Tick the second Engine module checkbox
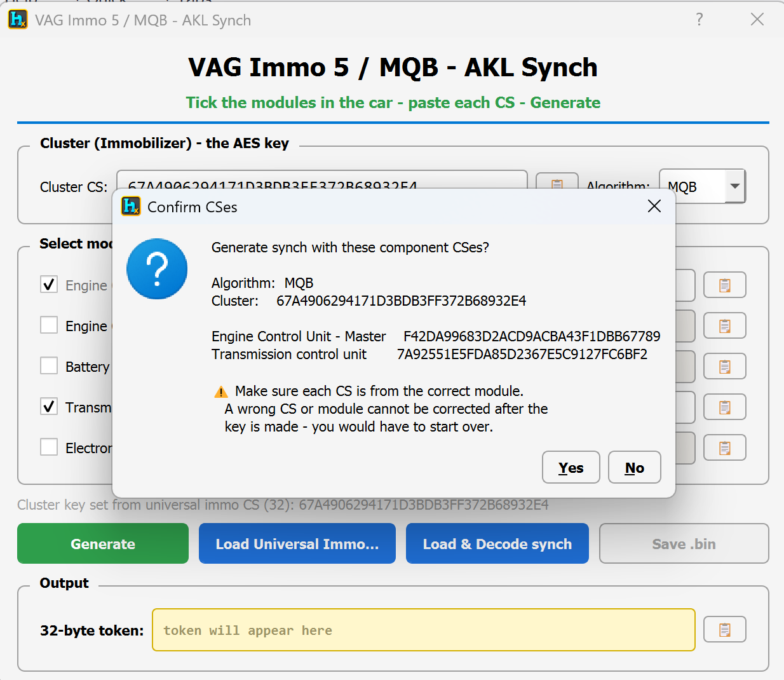The height and width of the screenshot is (680, 784). (49, 325)
